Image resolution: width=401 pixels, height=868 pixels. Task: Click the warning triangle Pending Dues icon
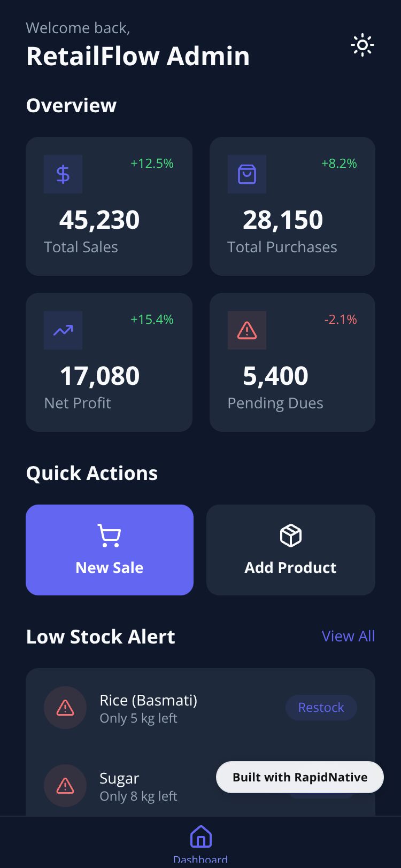pos(247,330)
